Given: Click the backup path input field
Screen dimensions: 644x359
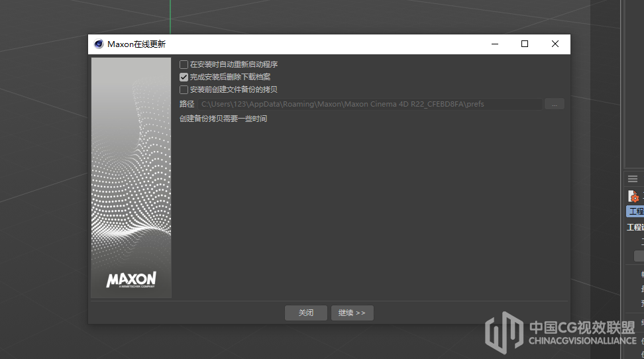Looking at the screenshot, I should [370, 105].
